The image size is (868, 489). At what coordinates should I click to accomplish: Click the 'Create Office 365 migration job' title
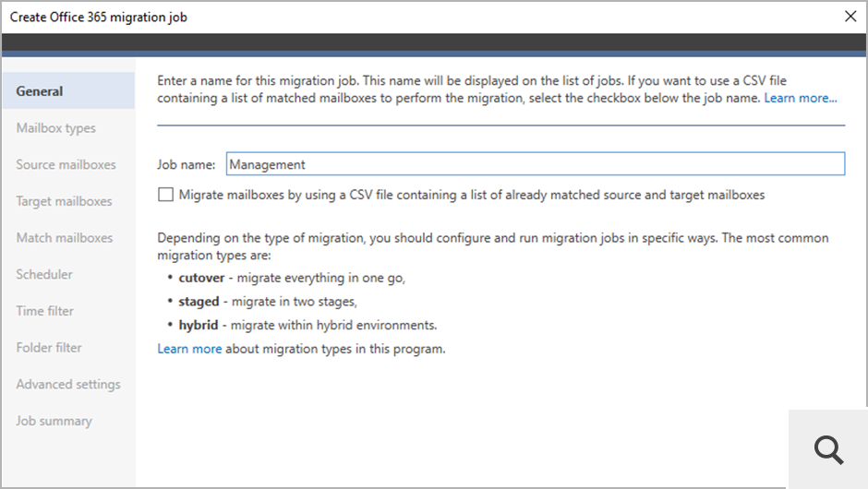(x=99, y=17)
